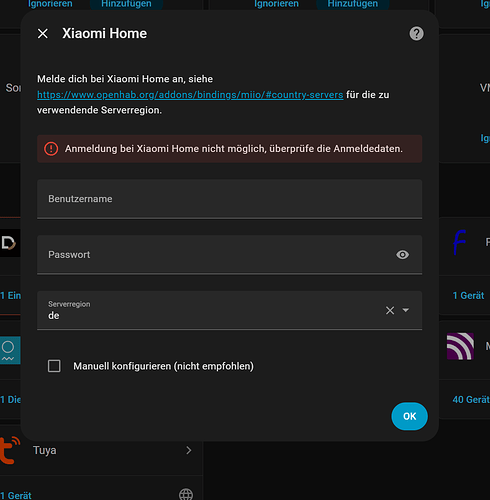Image resolution: width=490 pixels, height=500 pixels.
Task: Show password with the eye icon
Action: 402,255
